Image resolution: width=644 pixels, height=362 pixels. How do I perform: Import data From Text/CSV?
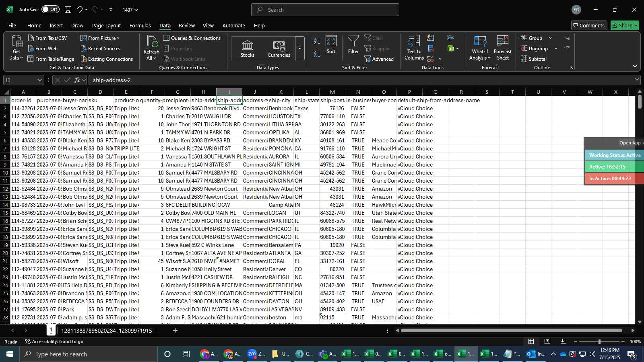pyautogui.click(x=47, y=38)
